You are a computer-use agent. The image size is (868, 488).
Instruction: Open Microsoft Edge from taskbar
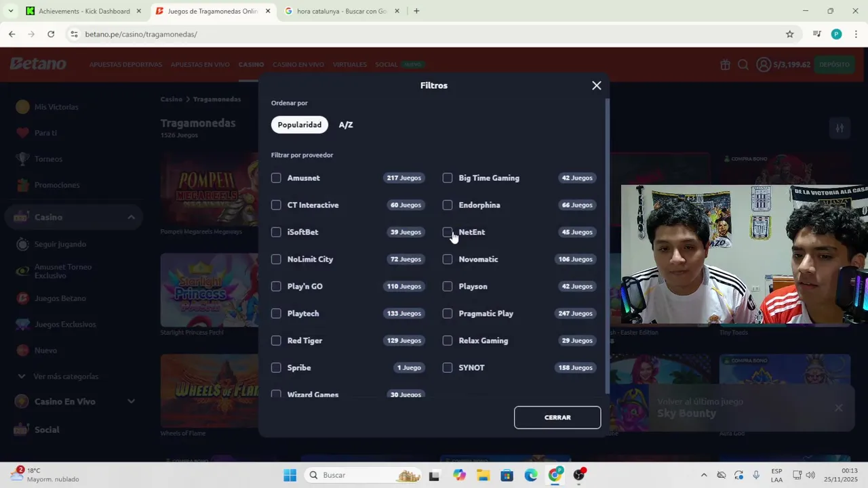pyautogui.click(x=531, y=475)
